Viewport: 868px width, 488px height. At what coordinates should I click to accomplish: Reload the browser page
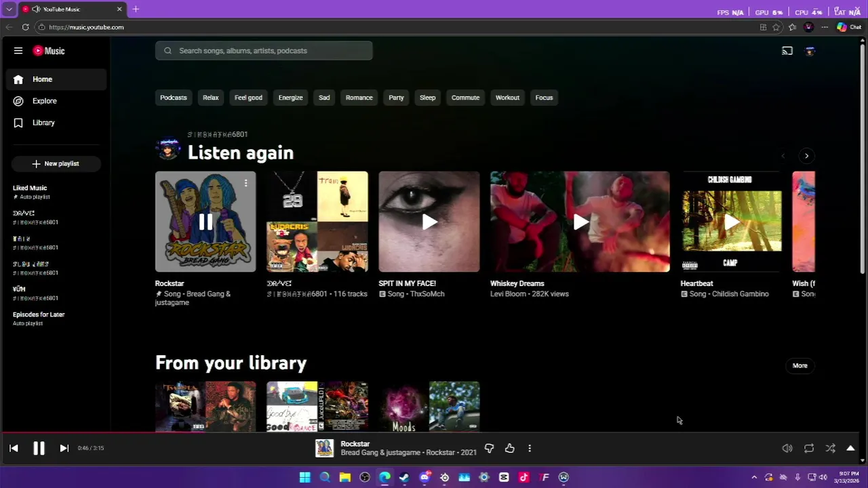25,27
